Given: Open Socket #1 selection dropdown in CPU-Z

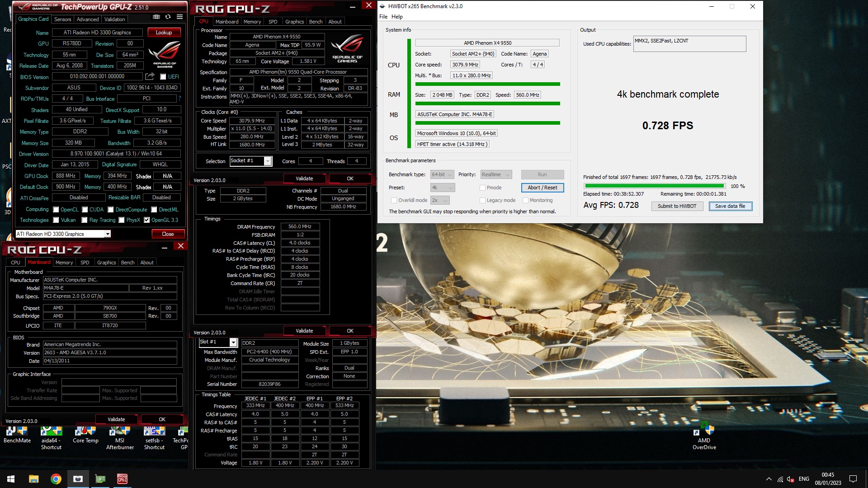Looking at the screenshot, I should pyautogui.click(x=268, y=161).
